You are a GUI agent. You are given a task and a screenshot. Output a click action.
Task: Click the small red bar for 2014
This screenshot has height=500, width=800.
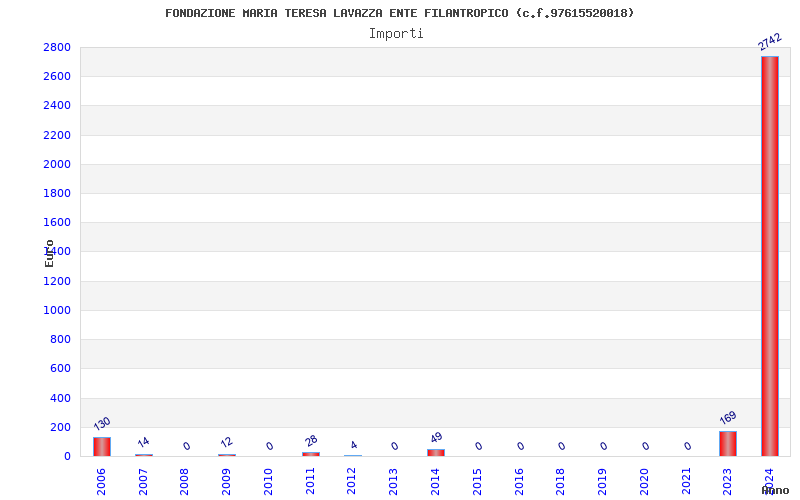tap(436, 453)
